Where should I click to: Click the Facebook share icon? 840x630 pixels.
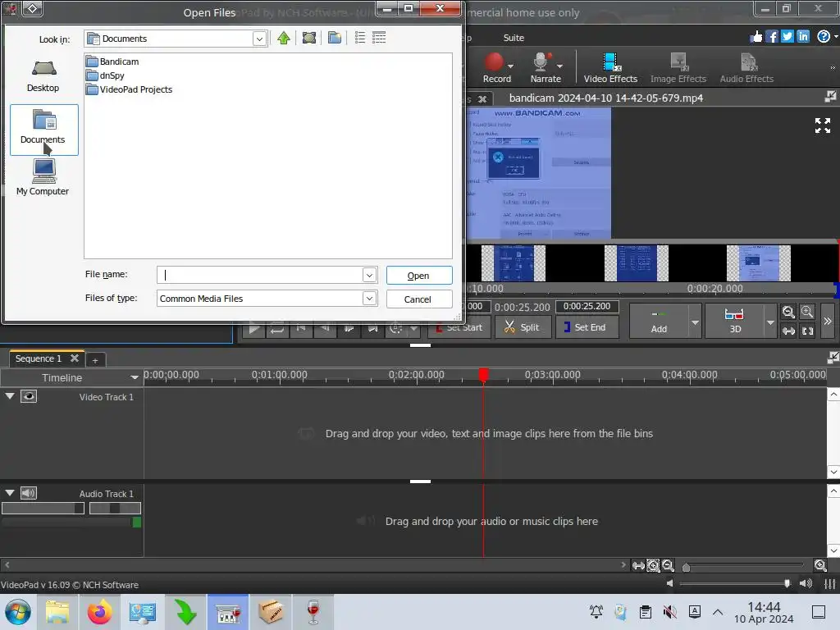tap(771, 36)
